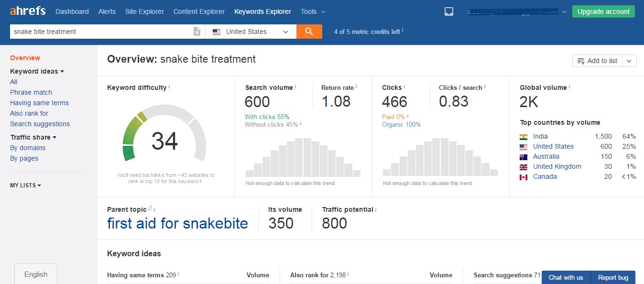Click the United Kingdom flag in top countries
The width and height of the screenshot is (644, 284).
pos(524,167)
